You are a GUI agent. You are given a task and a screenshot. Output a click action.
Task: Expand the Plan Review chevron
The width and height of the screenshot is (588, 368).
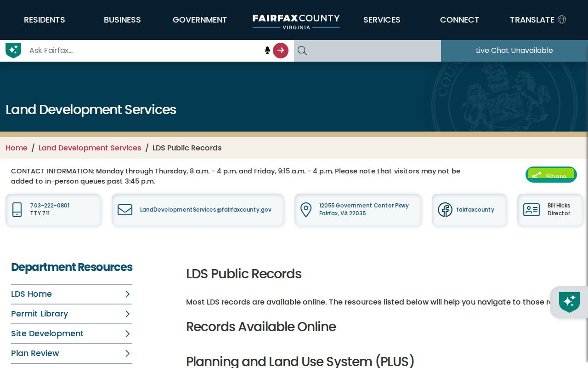128,353
